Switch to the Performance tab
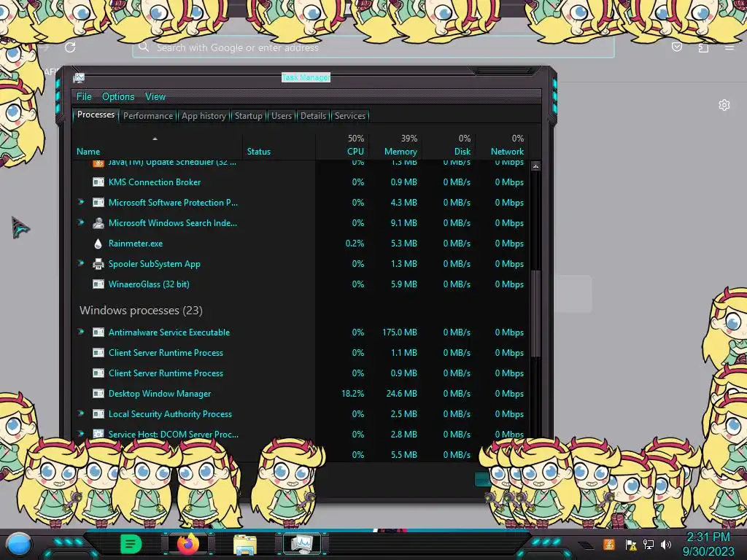Screen dimensions: 747x560 pos(147,116)
